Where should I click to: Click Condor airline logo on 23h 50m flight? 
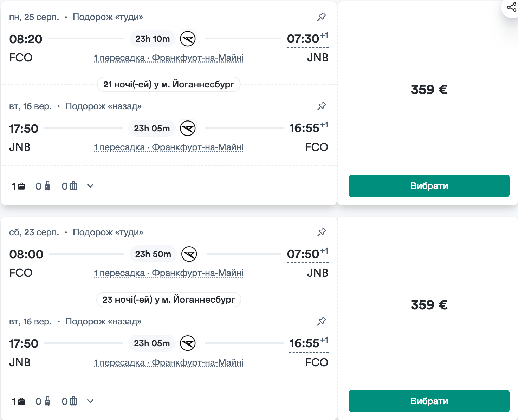tap(189, 254)
